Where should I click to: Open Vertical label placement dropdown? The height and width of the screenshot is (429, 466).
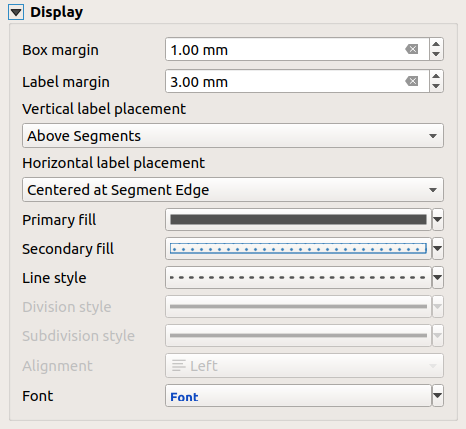point(233,136)
